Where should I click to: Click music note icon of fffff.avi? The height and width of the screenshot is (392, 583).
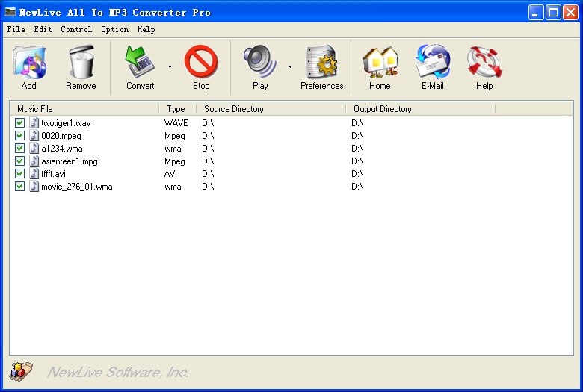(x=34, y=173)
